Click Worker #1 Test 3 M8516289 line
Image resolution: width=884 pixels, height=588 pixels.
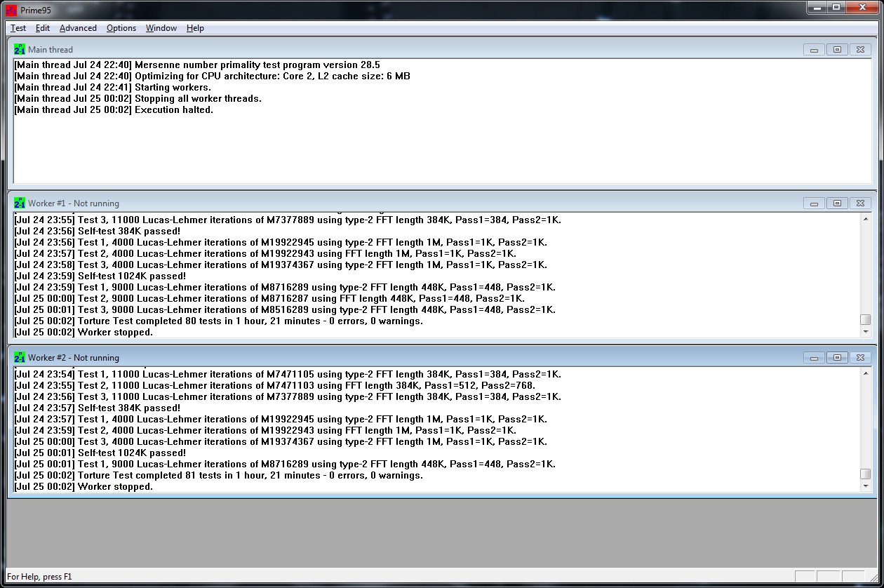pyautogui.click(x=285, y=309)
